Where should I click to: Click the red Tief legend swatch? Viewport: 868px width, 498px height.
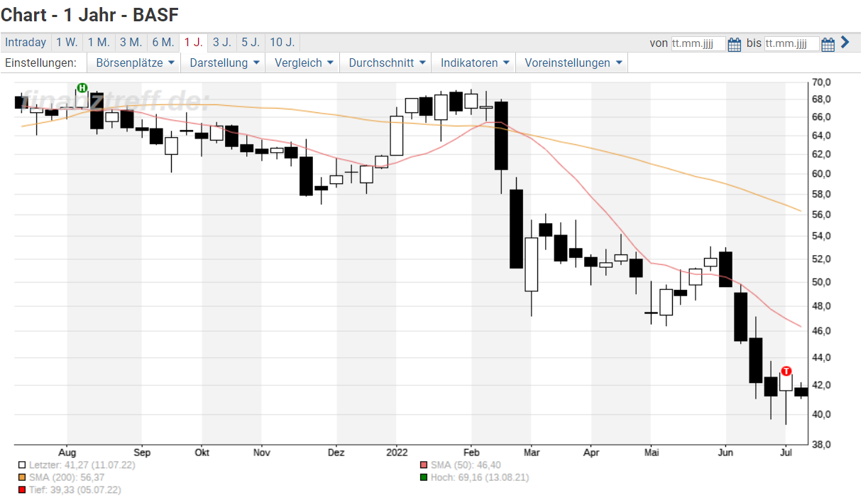coord(23,491)
